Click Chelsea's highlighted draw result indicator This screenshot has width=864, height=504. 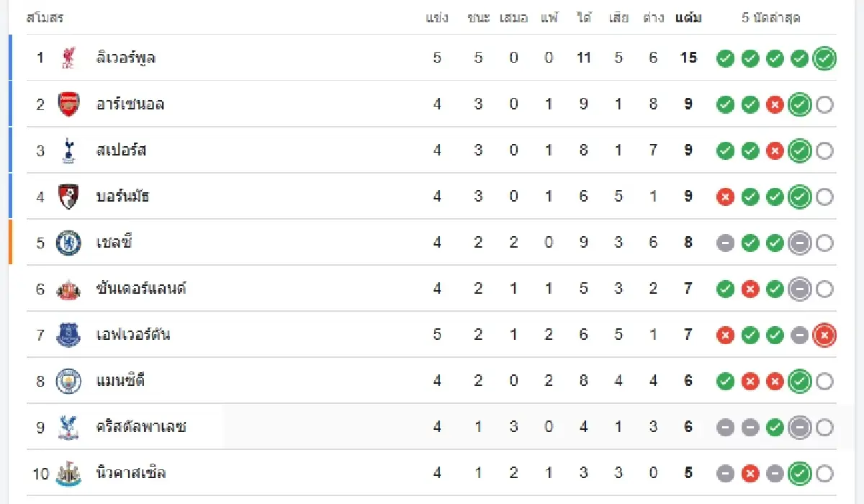pos(799,243)
